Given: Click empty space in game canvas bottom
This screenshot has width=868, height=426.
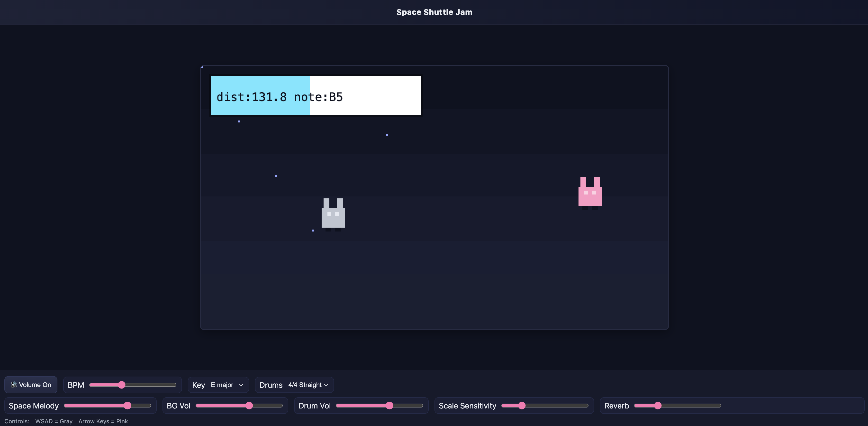Looking at the screenshot, I should pos(434,297).
